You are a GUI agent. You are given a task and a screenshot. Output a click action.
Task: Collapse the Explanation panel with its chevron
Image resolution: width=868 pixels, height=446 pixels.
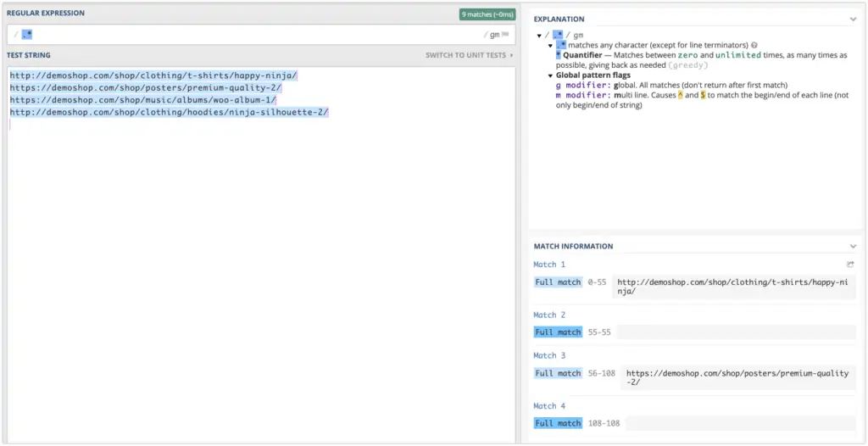pyautogui.click(x=853, y=20)
